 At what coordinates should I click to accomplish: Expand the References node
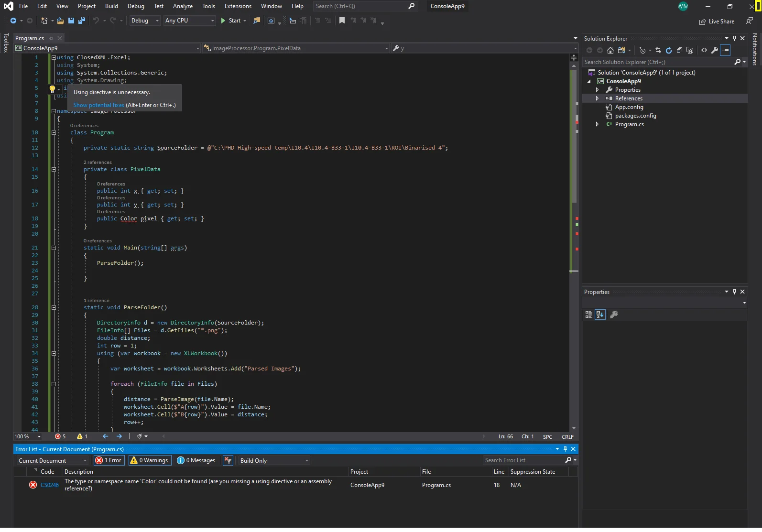click(x=597, y=98)
